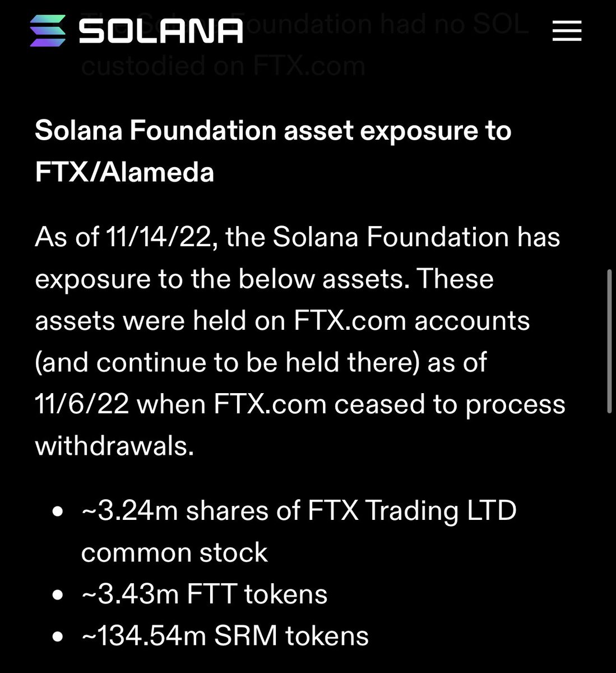This screenshot has width=616, height=673.
Task: Click the '~134.54m SRM tokens' bullet item
Action: [x=225, y=636]
